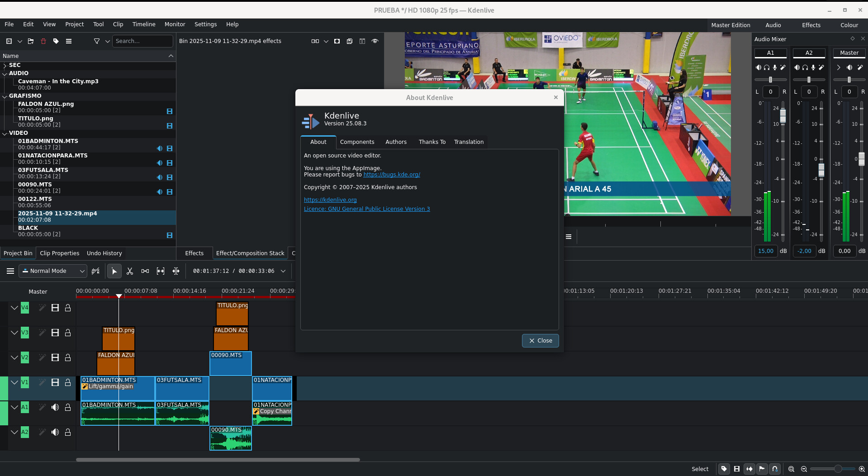Open the Normal Mode dropdown
This screenshot has width=868, height=476.
pos(53,271)
